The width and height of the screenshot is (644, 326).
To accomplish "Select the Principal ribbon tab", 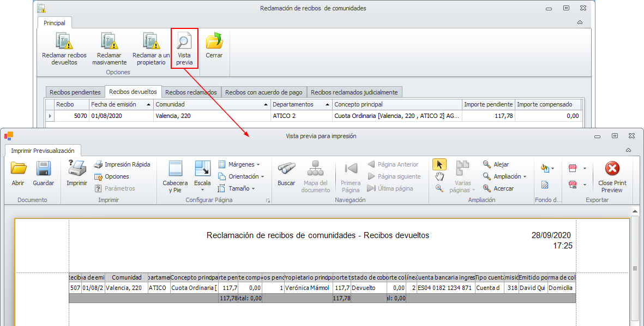I will point(54,23).
